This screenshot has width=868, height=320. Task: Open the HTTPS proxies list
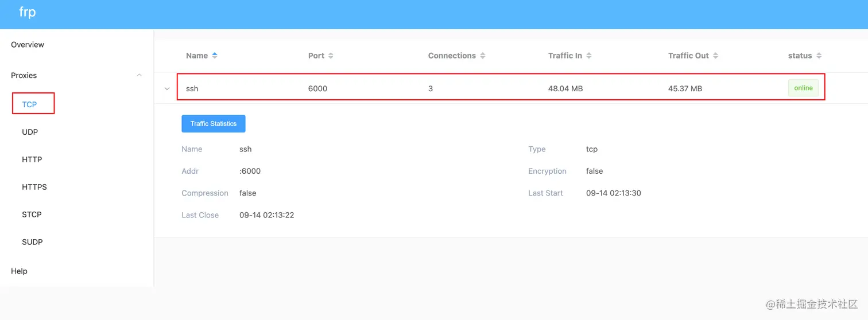click(34, 187)
